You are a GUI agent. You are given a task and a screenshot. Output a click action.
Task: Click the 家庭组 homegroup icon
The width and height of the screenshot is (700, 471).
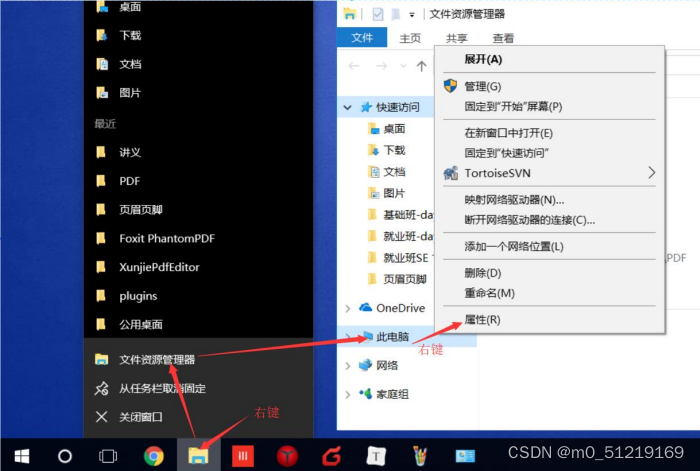365,394
